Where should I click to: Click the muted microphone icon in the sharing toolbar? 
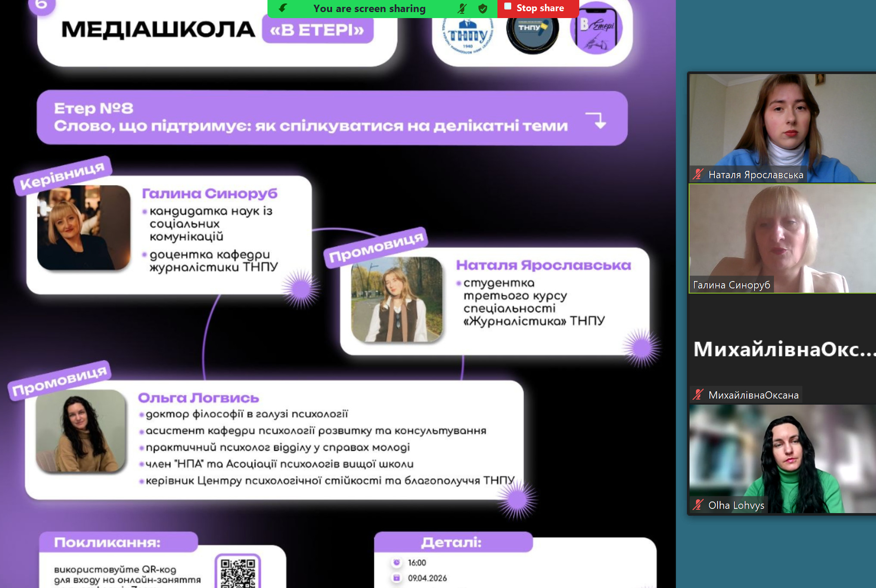pyautogui.click(x=462, y=8)
